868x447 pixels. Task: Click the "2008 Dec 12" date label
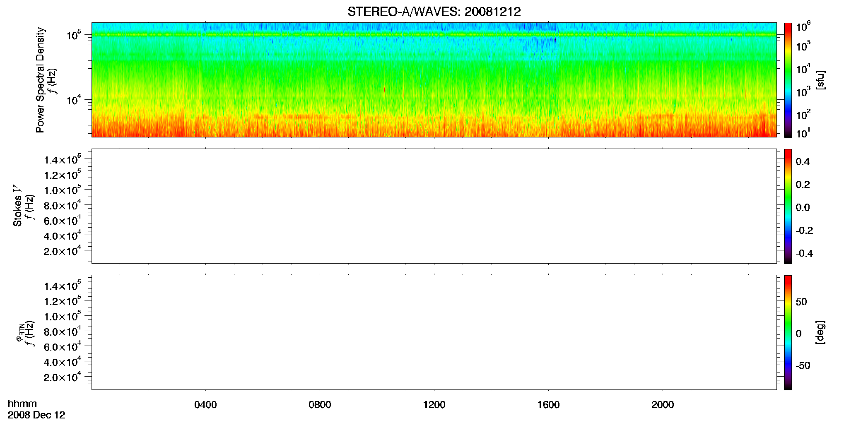pyautogui.click(x=36, y=415)
